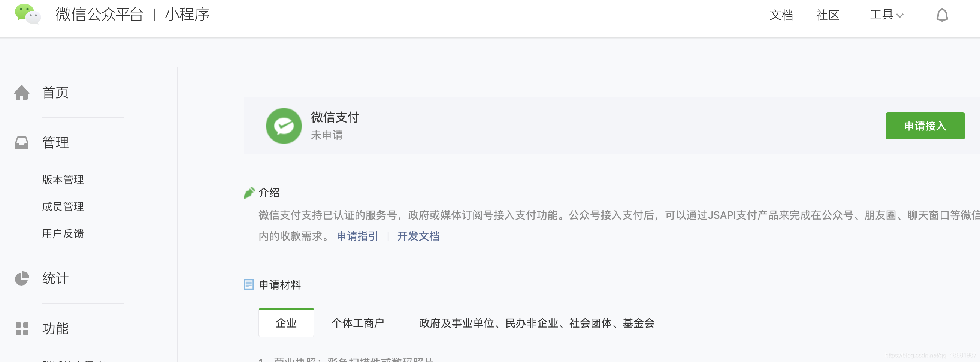
Task: Click the green 微信支付 logo icon
Action: [x=284, y=126]
